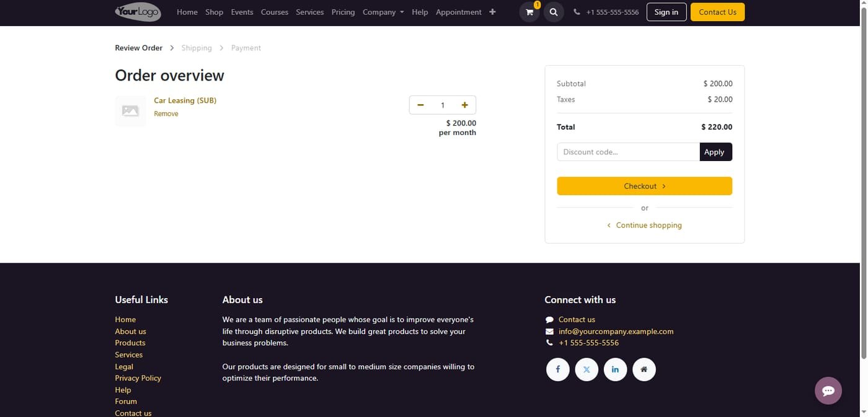Image resolution: width=868 pixels, height=417 pixels.
Task: Open footer Help link
Action: pos(123,390)
